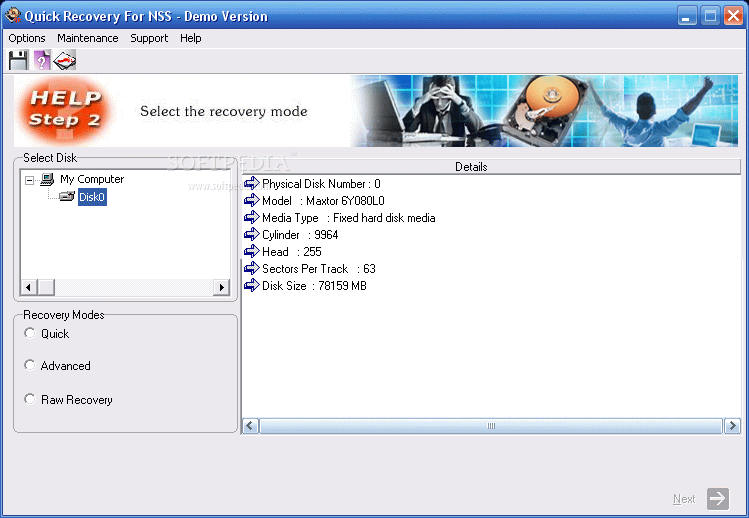The image size is (749, 518).
Task: Click the disk tree scrollbar thumb
Action: pos(46,287)
